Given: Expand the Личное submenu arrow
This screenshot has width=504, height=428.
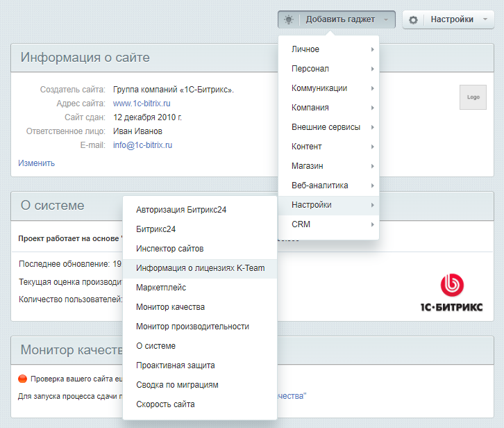Looking at the screenshot, I should click(x=372, y=49).
